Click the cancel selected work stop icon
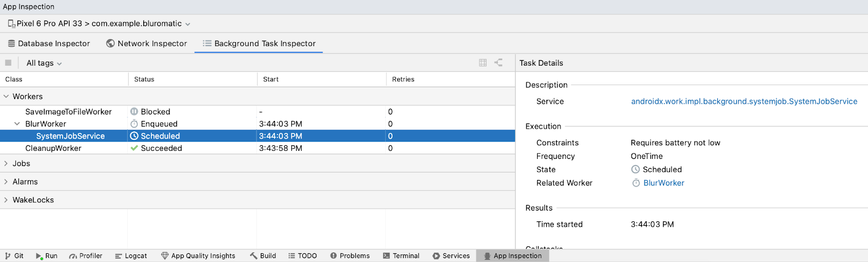868x262 pixels. pos(8,63)
